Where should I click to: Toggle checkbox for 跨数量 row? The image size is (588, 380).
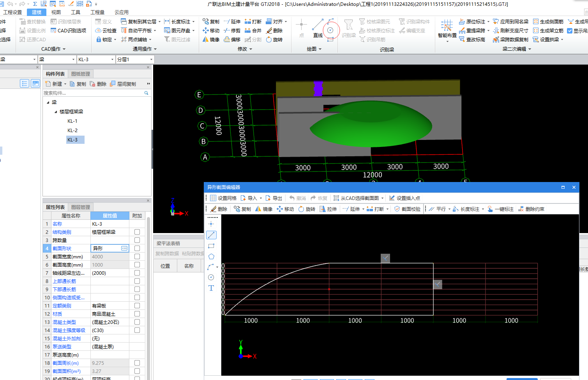click(137, 240)
